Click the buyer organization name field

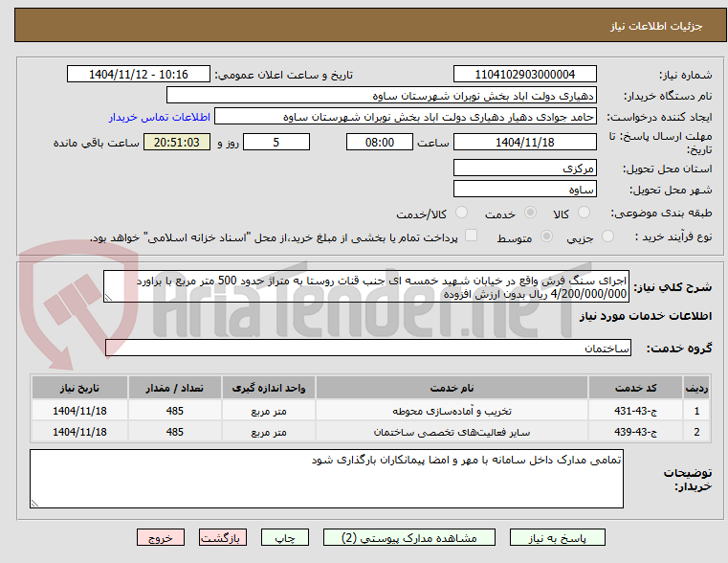click(381, 96)
